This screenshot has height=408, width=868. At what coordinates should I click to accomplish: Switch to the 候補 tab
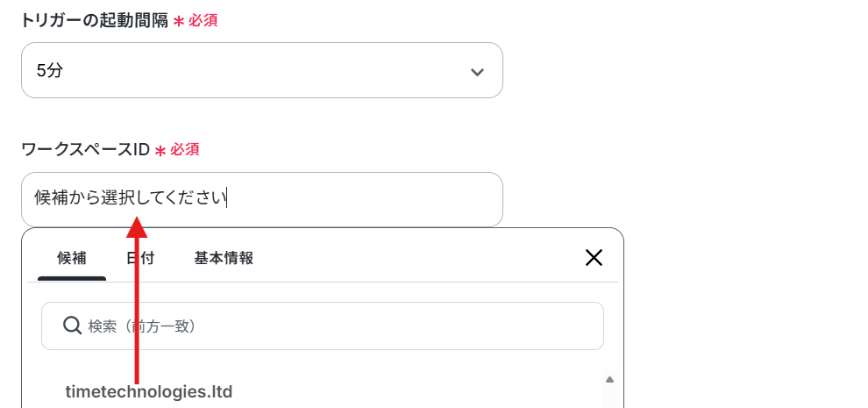click(x=72, y=258)
